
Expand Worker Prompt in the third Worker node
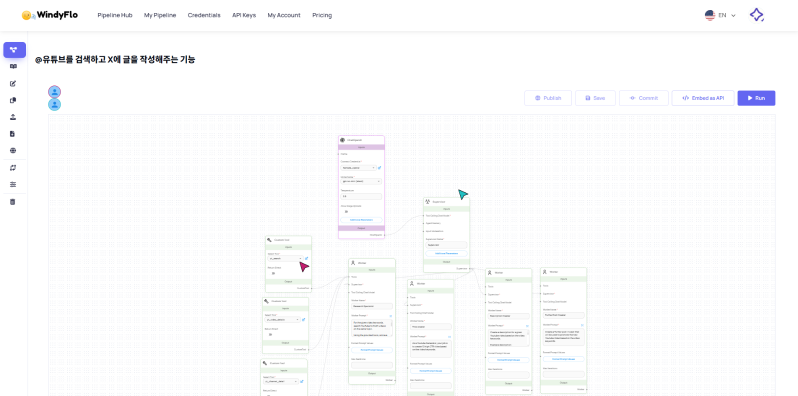pyautogui.click(x=528, y=325)
